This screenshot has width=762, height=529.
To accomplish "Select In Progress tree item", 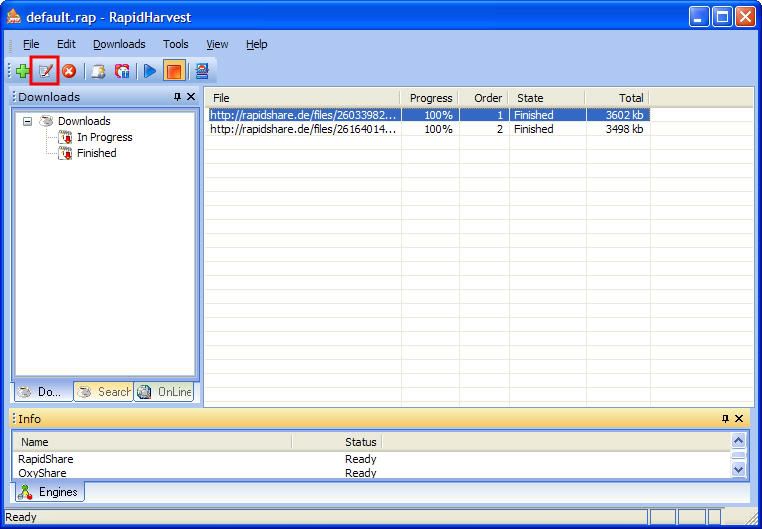I will click(x=104, y=137).
